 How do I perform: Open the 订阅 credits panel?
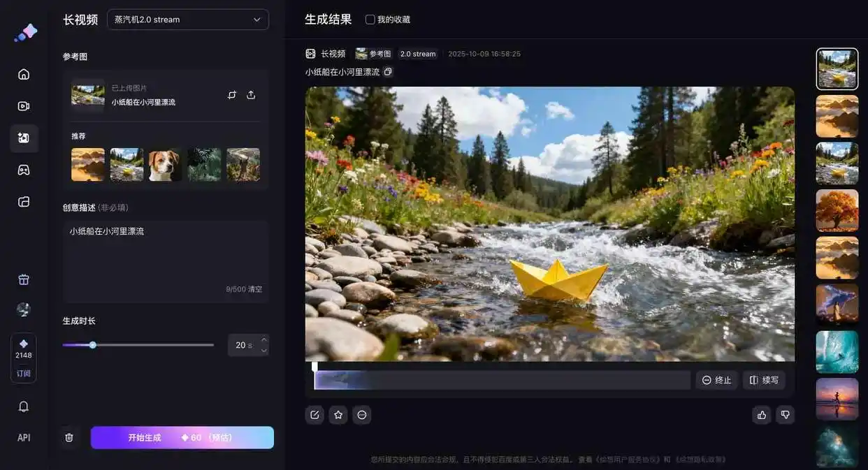(x=24, y=373)
